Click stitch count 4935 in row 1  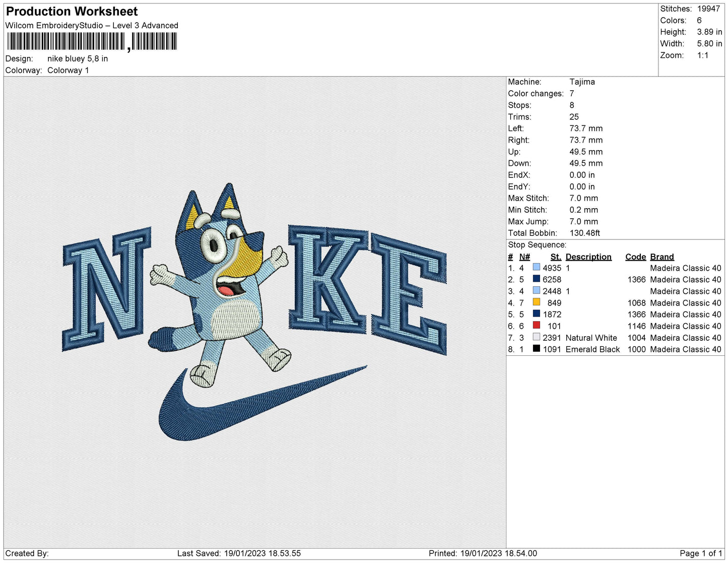(x=552, y=268)
